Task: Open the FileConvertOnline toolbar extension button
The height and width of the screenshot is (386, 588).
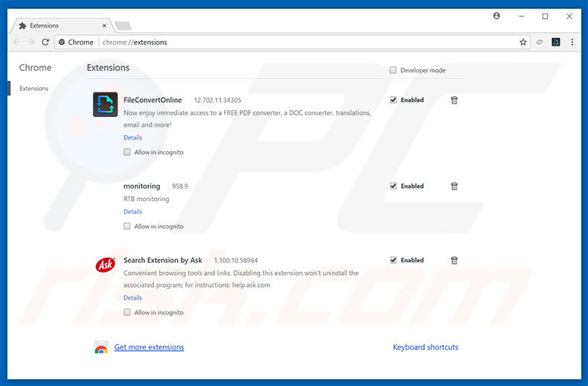Action: click(x=556, y=42)
